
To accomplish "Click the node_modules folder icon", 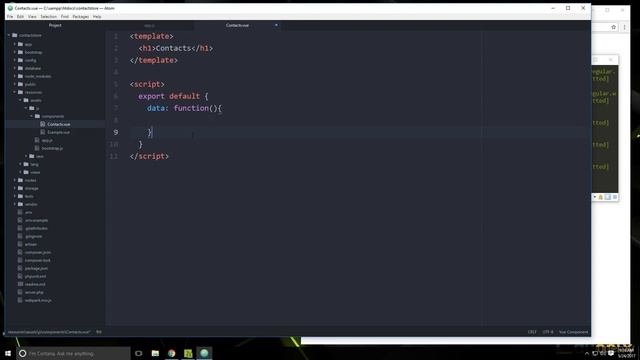I will [x=20, y=76].
